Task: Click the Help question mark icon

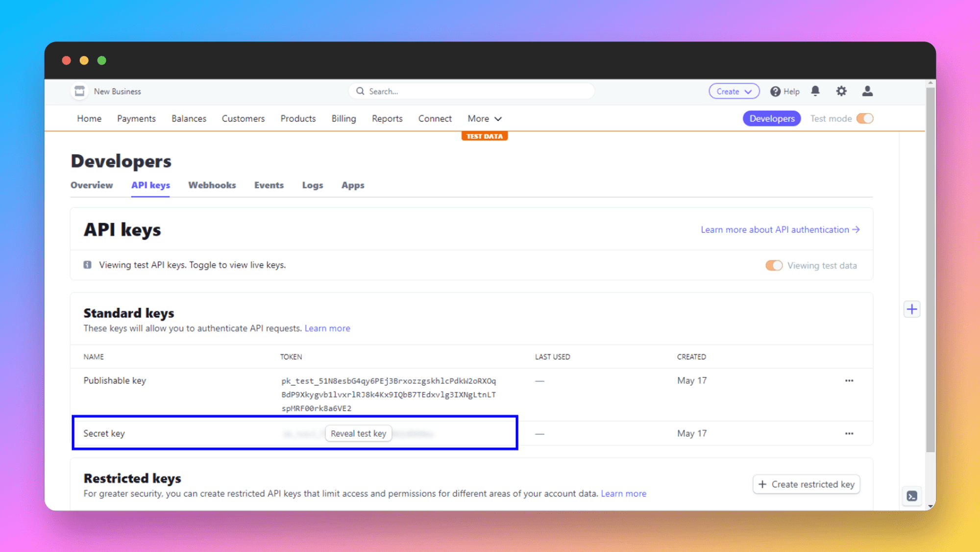Action: tap(775, 92)
